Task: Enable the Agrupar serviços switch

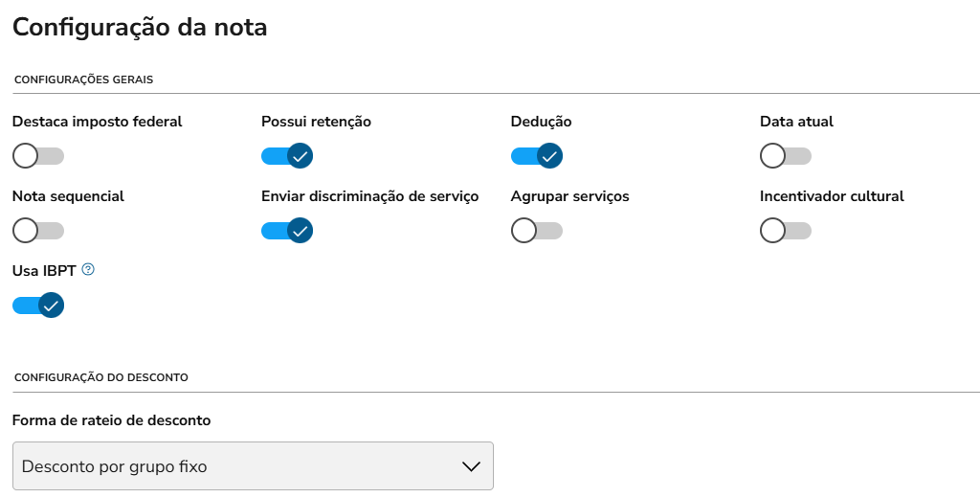Action: pyautogui.click(x=537, y=230)
